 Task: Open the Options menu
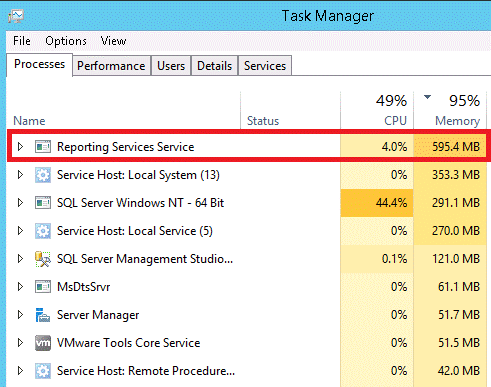click(x=66, y=41)
